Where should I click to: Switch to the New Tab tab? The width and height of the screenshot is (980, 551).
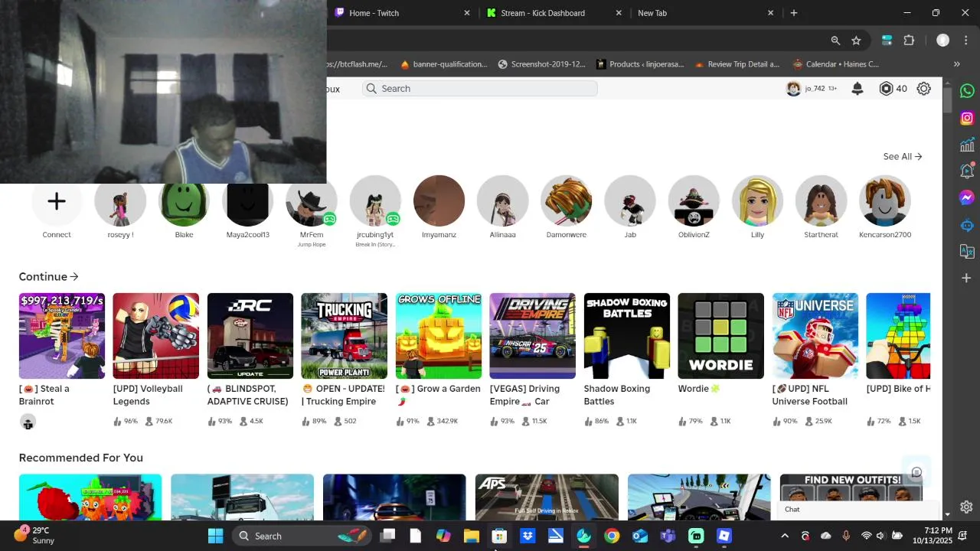704,13
